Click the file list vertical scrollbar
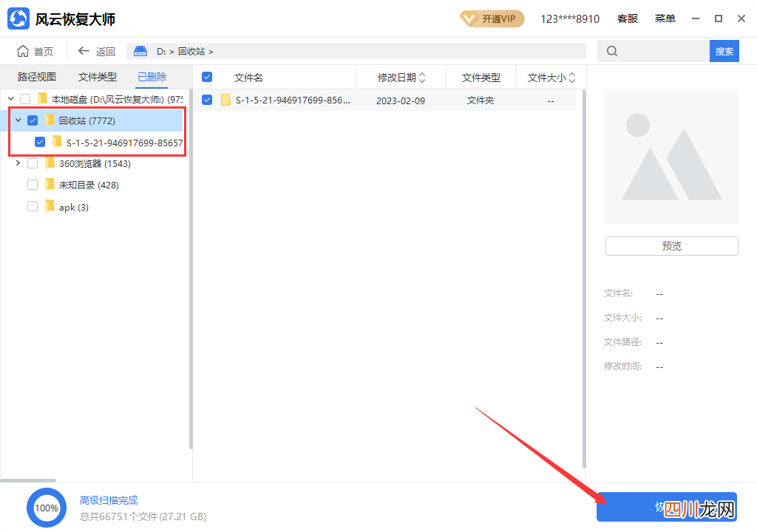This screenshot has width=757, height=532. coord(584,279)
